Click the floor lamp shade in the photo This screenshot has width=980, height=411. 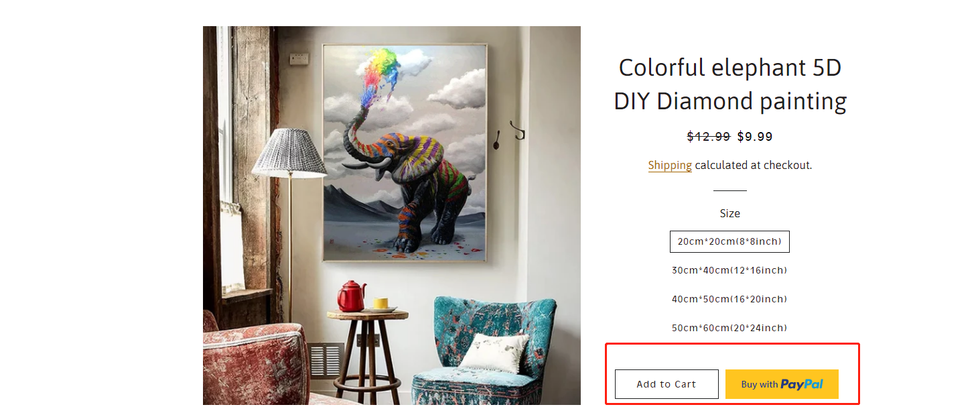289,154
